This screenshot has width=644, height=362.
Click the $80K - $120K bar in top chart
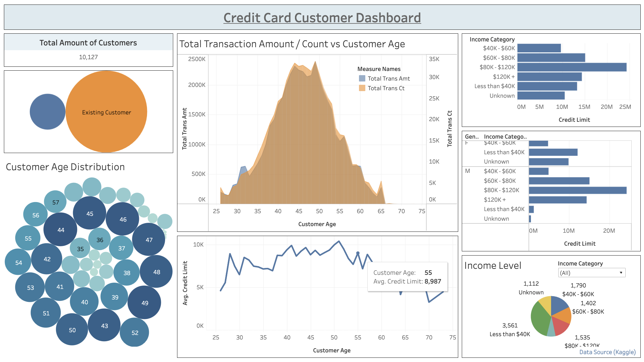tap(571, 67)
